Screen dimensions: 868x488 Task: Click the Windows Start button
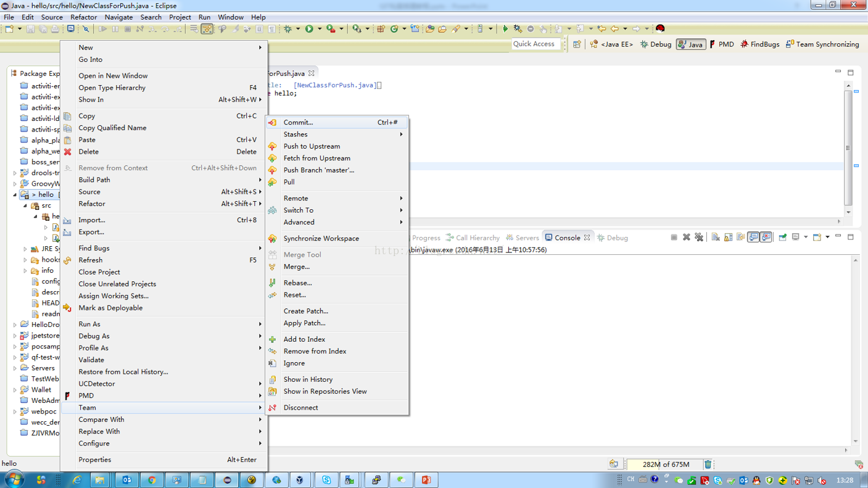pyautogui.click(x=14, y=479)
